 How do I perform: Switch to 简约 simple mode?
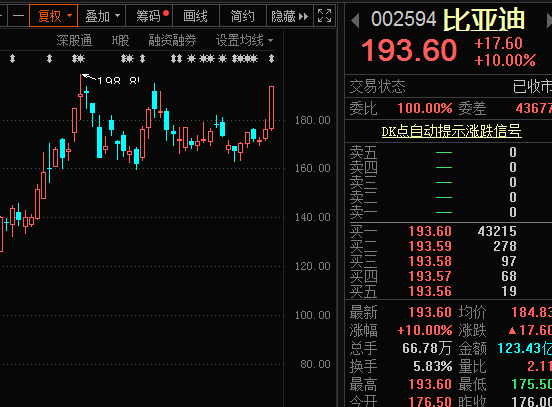point(243,16)
